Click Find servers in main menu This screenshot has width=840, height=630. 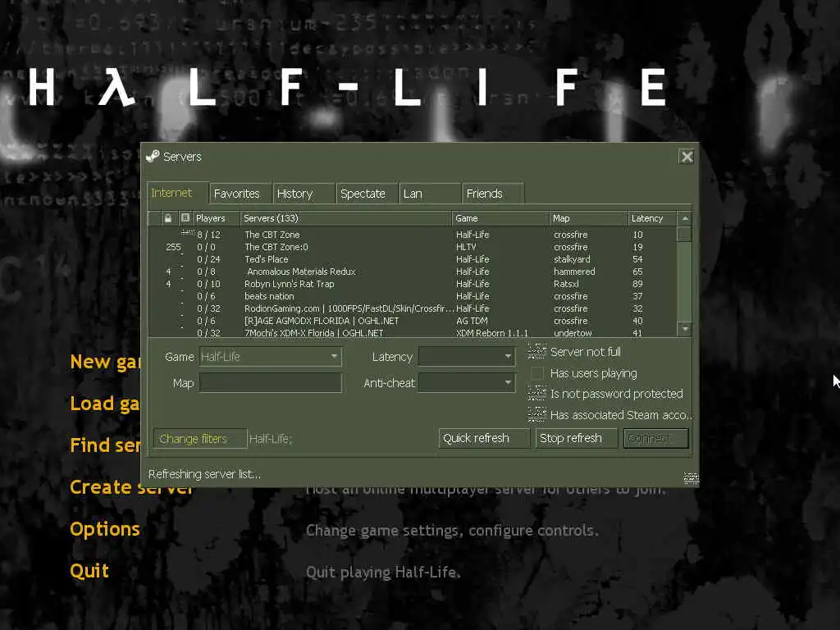click(x=105, y=445)
